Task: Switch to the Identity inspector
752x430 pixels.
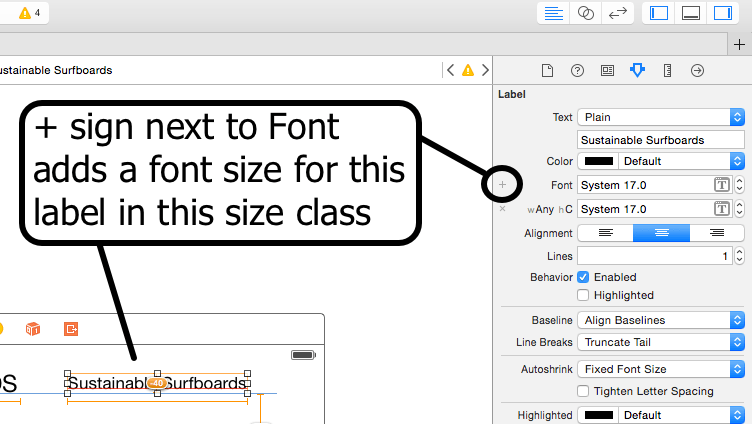Action: pyautogui.click(x=607, y=70)
